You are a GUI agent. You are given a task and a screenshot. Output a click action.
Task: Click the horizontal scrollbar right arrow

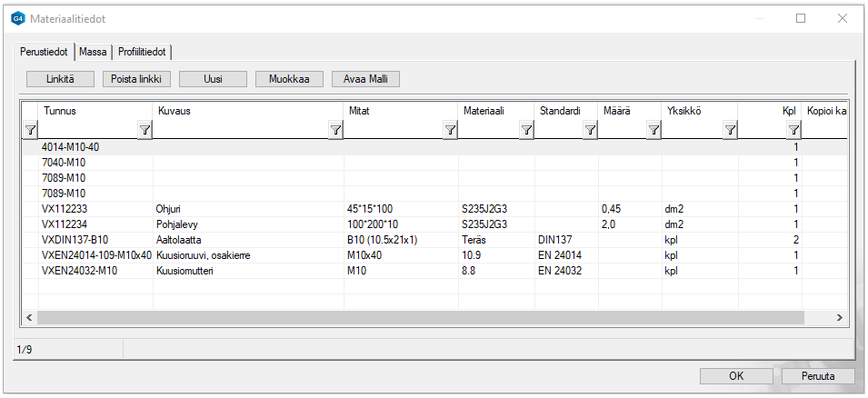point(841,317)
